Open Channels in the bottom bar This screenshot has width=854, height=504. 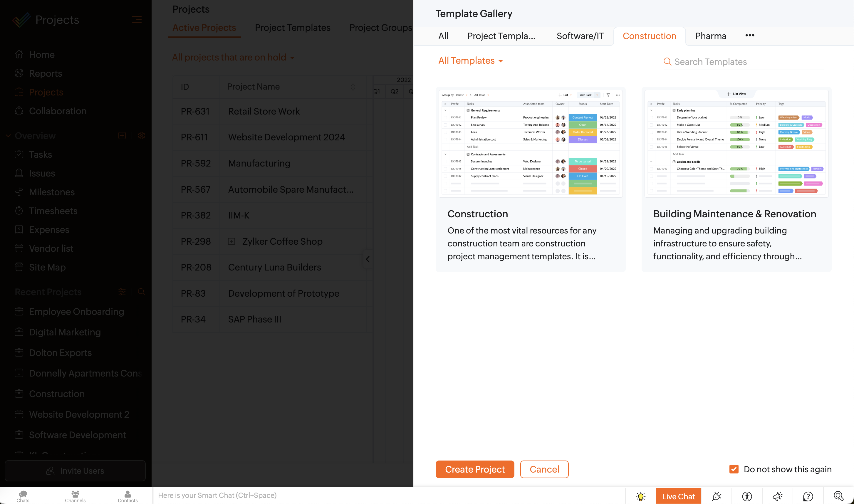coord(75,496)
